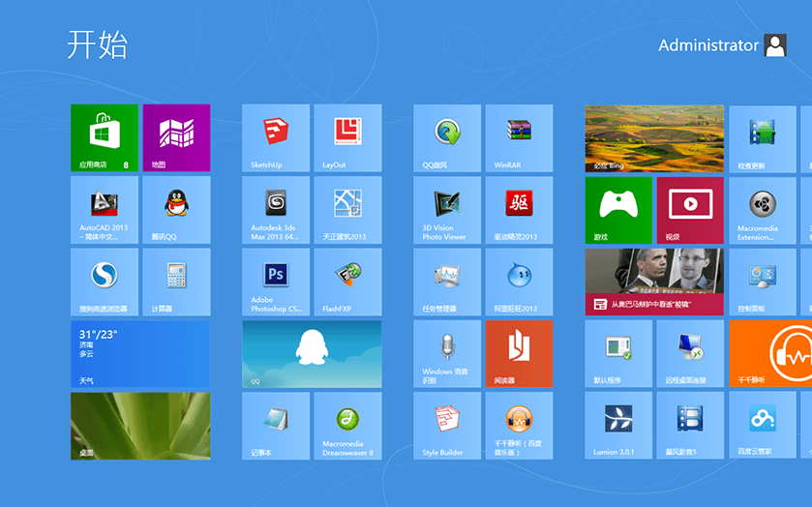Open the orange 阅读器 reader tile

(520, 354)
